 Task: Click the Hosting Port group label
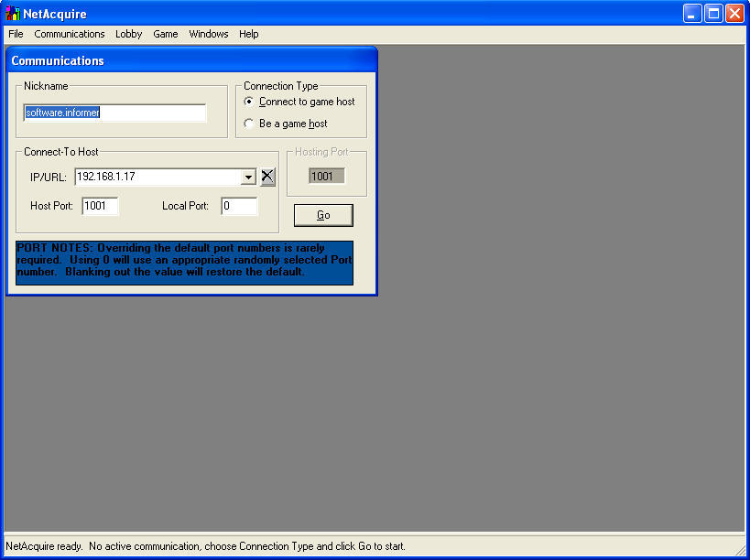322,152
